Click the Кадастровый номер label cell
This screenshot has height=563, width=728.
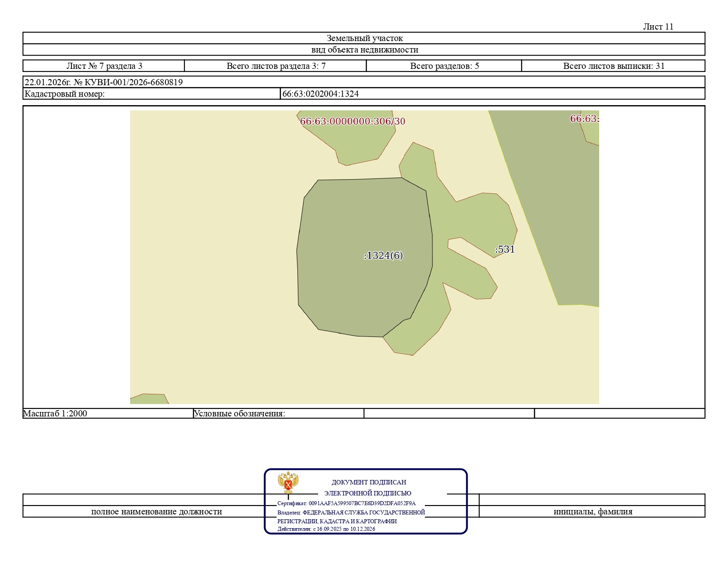tap(152, 94)
